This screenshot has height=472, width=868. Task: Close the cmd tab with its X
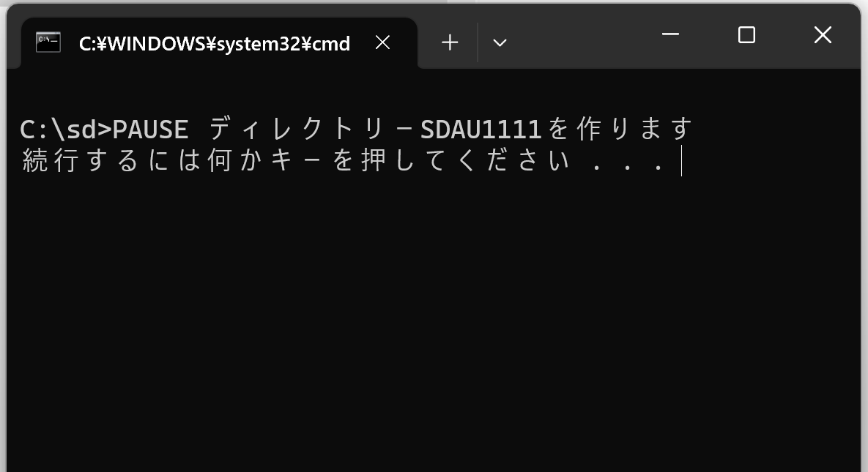pyautogui.click(x=382, y=42)
